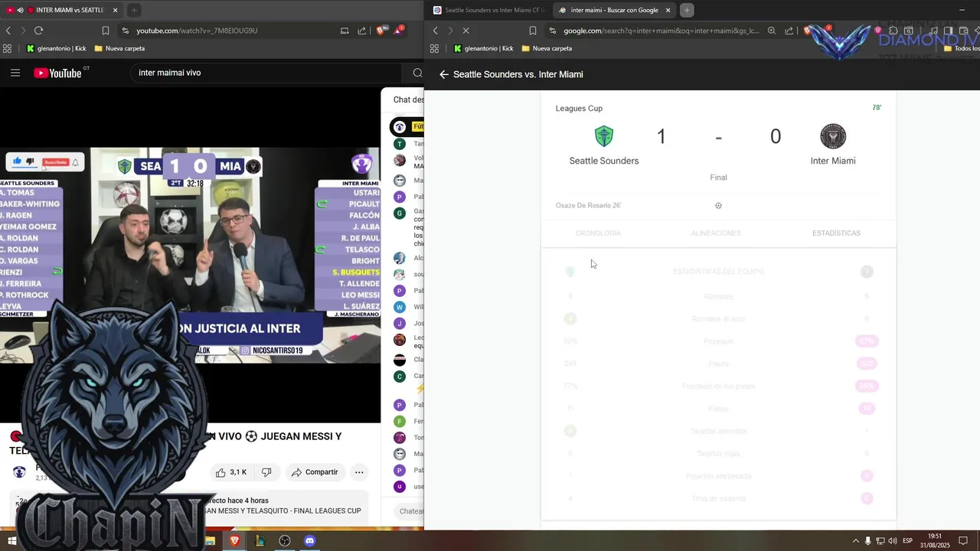The image size is (980, 551).
Task: Open the apps grid icon in Google window's bookmarks bar
Action: click(x=434, y=48)
